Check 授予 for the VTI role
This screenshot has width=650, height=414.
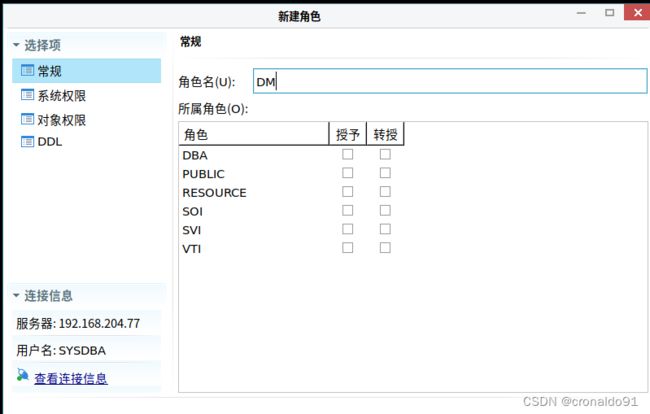347,248
